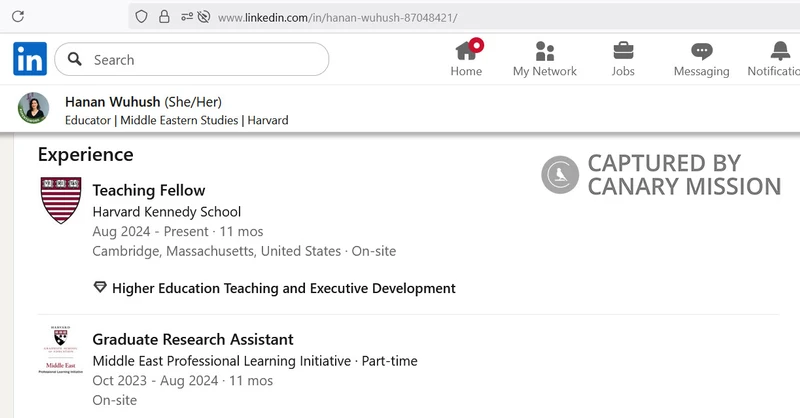The height and width of the screenshot is (418, 800).
Task: Click the Middle East Professional Learning Initiative logo
Action: coord(60,352)
